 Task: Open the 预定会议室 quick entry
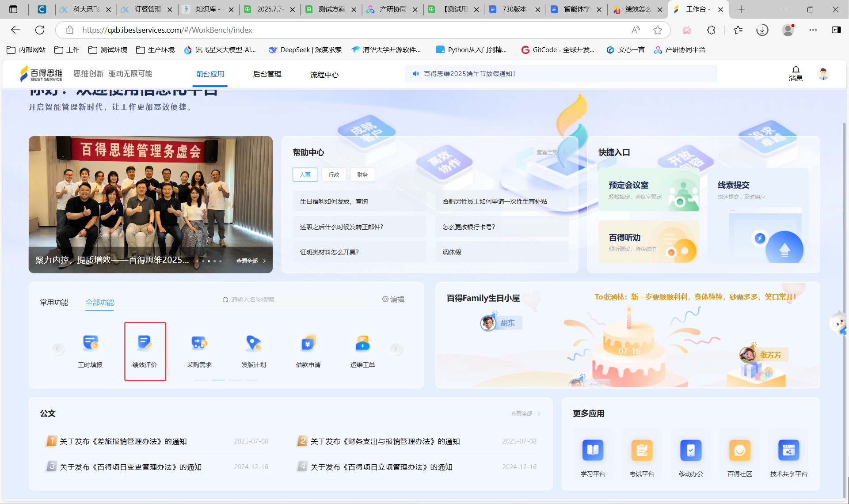tap(649, 189)
